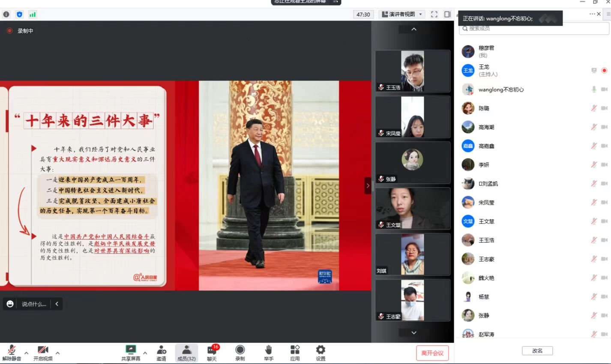Click the 离开会议 leave meeting button
The height and width of the screenshot is (364, 611).
432,353
